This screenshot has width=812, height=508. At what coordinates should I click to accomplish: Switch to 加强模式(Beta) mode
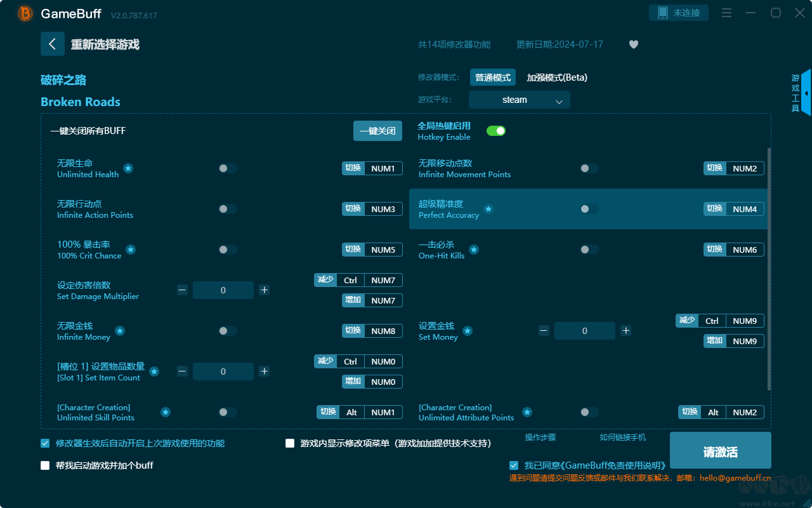tap(557, 77)
